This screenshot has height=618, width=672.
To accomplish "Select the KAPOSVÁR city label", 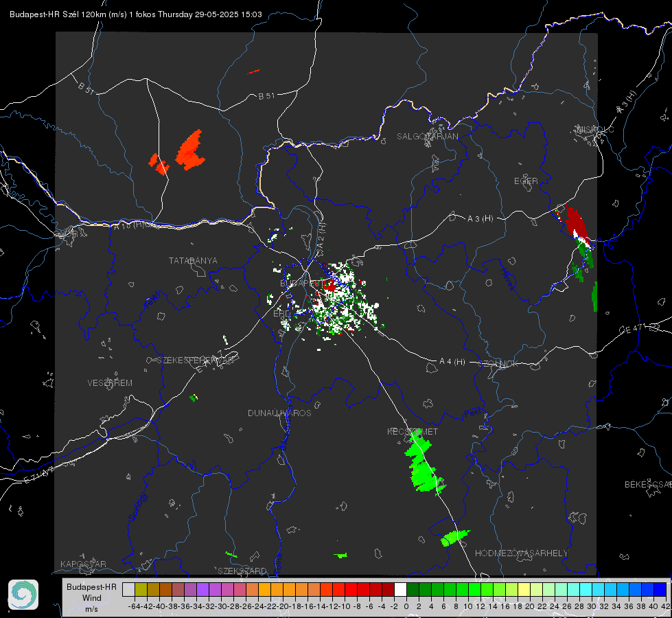I will (83, 564).
